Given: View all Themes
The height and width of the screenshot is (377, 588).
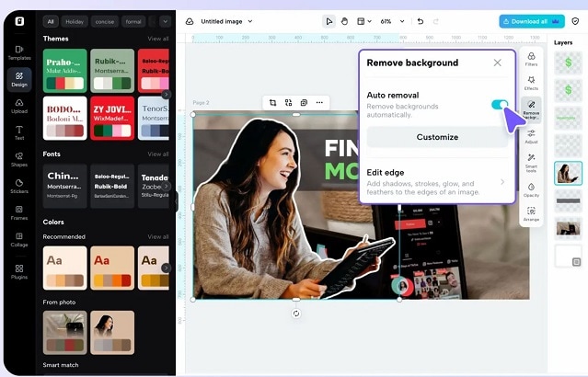Looking at the screenshot, I should [158, 39].
